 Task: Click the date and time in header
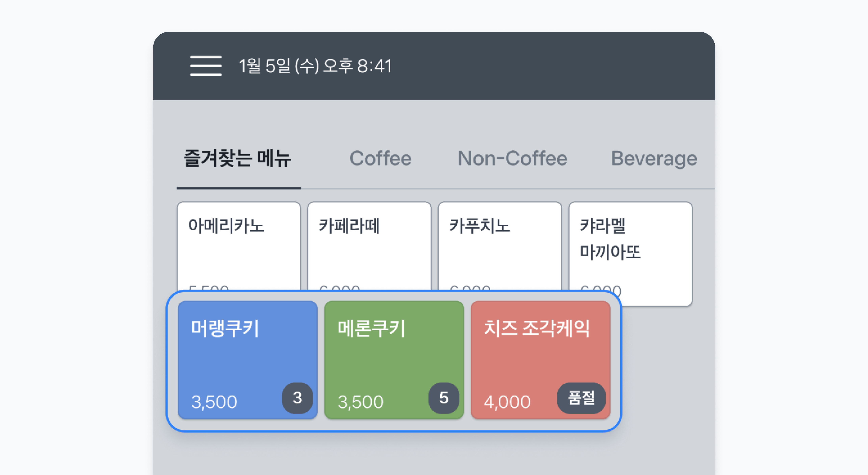[315, 66]
